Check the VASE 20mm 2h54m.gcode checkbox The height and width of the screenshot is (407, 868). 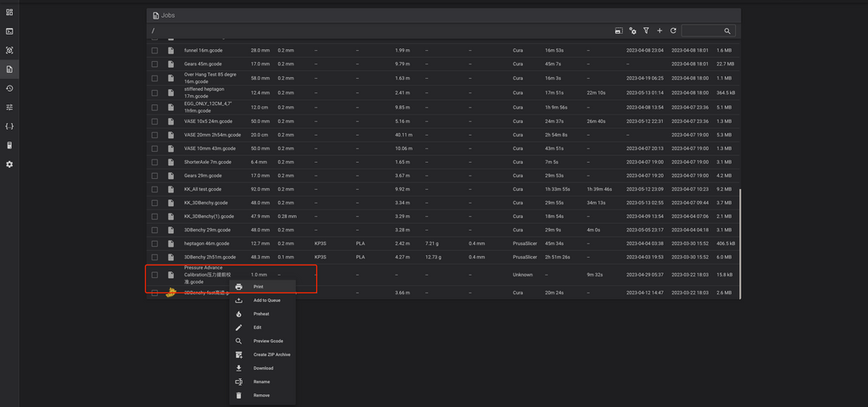[155, 135]
